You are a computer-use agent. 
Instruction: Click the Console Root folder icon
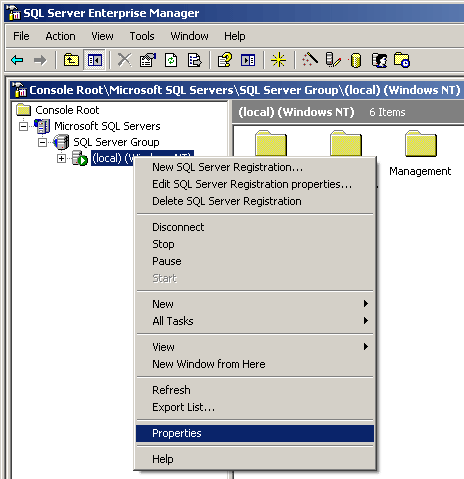[x=24, y=110]
